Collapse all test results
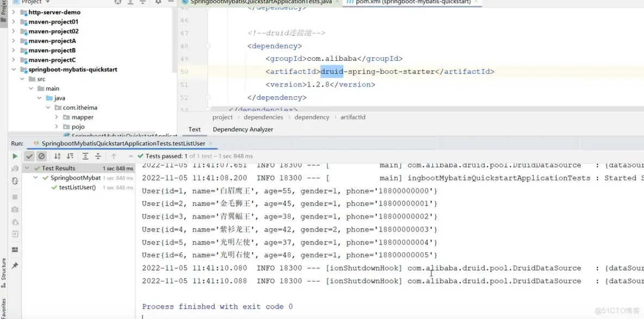The width and height of the screenshot is (644, 319). [98, 156]
